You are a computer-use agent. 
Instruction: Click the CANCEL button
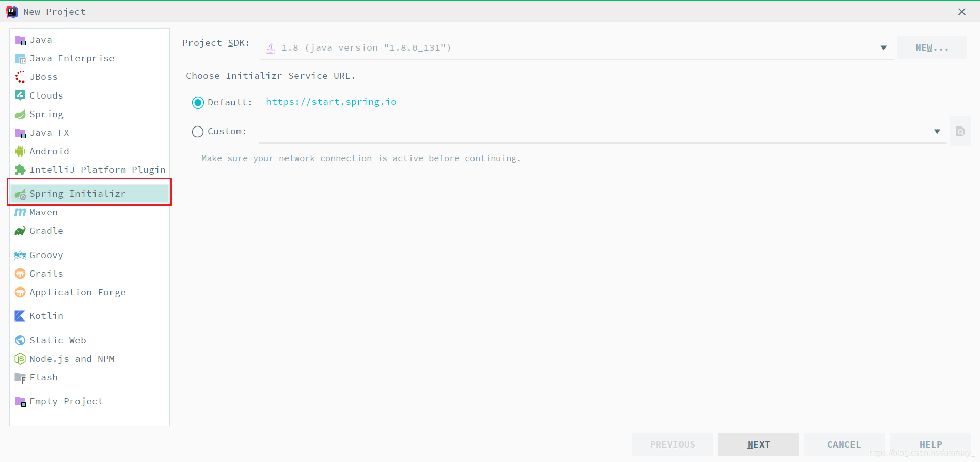(844, 444)
